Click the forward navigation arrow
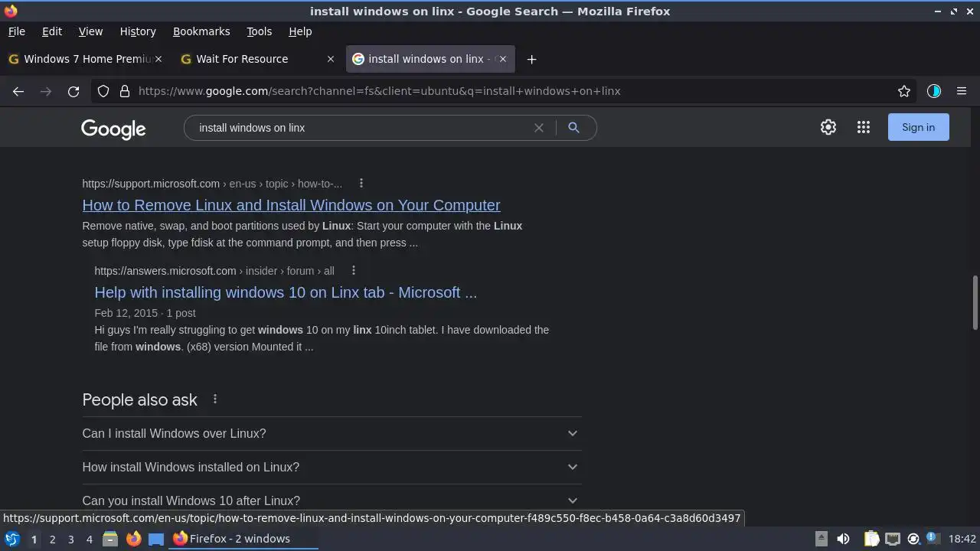Viewport: 980px width, 551px height. [46, 91]
